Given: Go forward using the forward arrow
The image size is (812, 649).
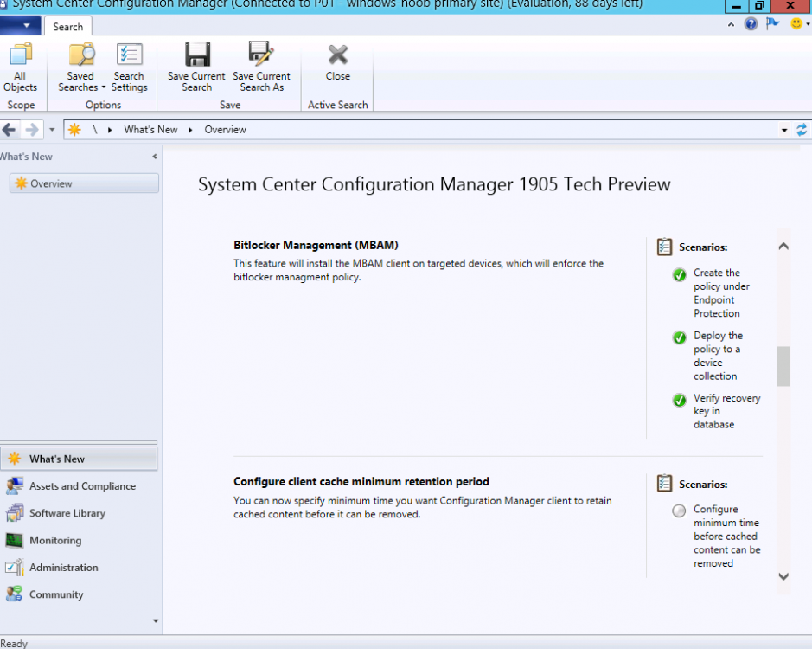Looking at the screenshot, I should tap(32, 130).
